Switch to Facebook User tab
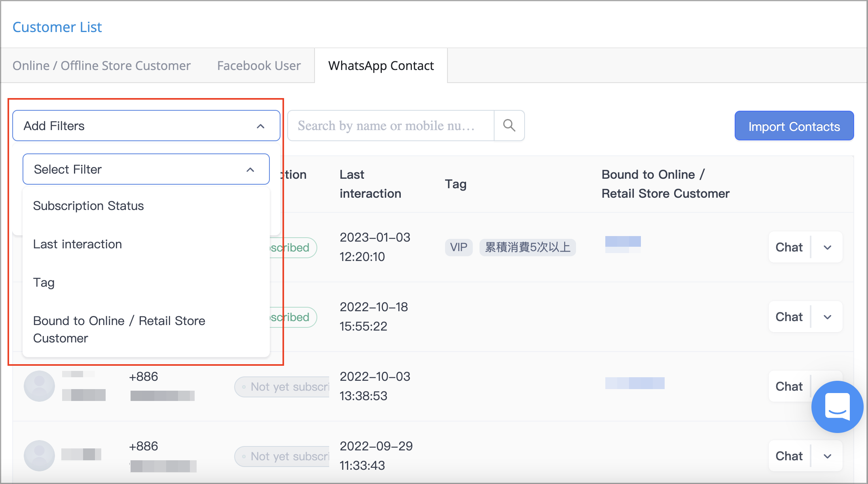This screenshot has height=484, width=868. (259, 66)
